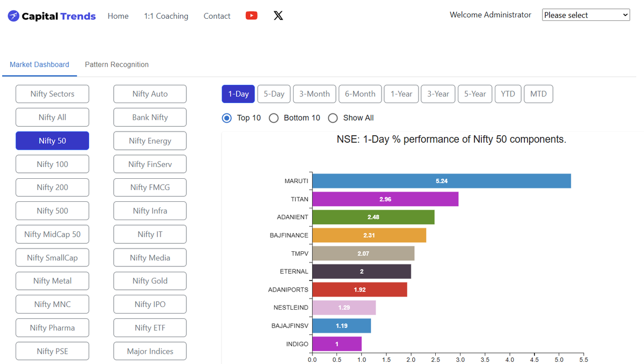Select the Nifty 100 button
The height and width of the screenshot is (364, 644).
[53, 164]
